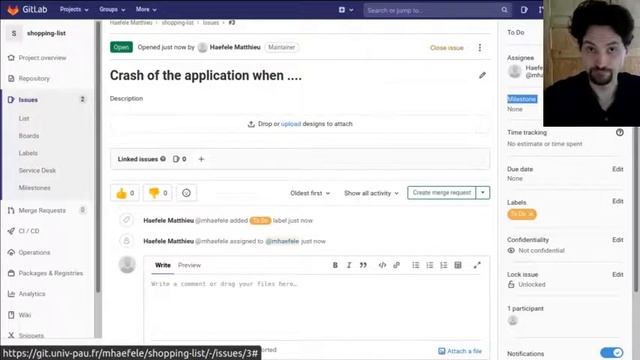Remove the To Do label with x
Image resolution: width=640 pixels, height=360 pixels.
pyautogui.click(x=531, y=214)
